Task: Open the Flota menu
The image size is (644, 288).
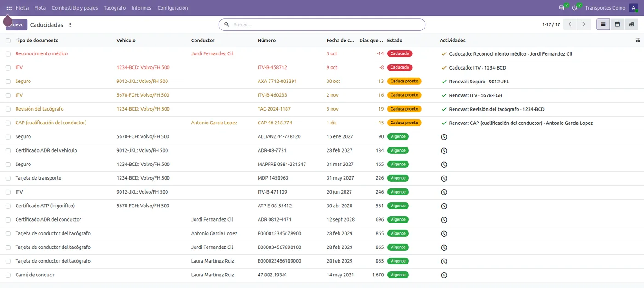Action: (40, 8)
